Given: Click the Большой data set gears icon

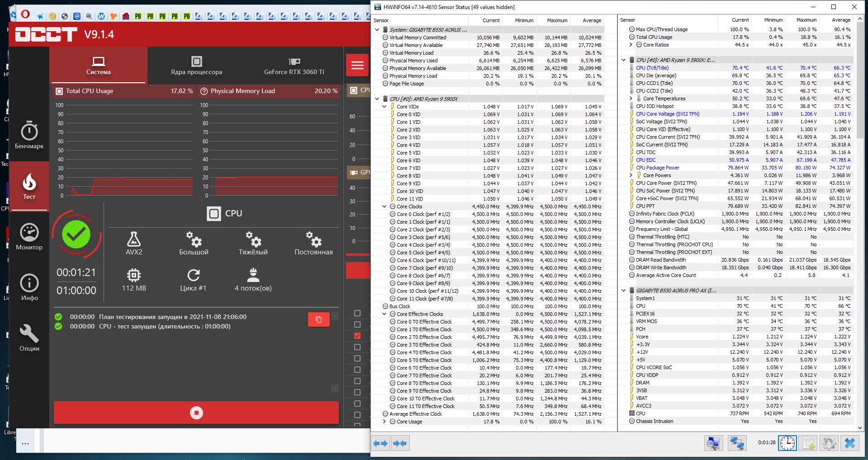Looking at the screenshot, I should click(194, 239).
